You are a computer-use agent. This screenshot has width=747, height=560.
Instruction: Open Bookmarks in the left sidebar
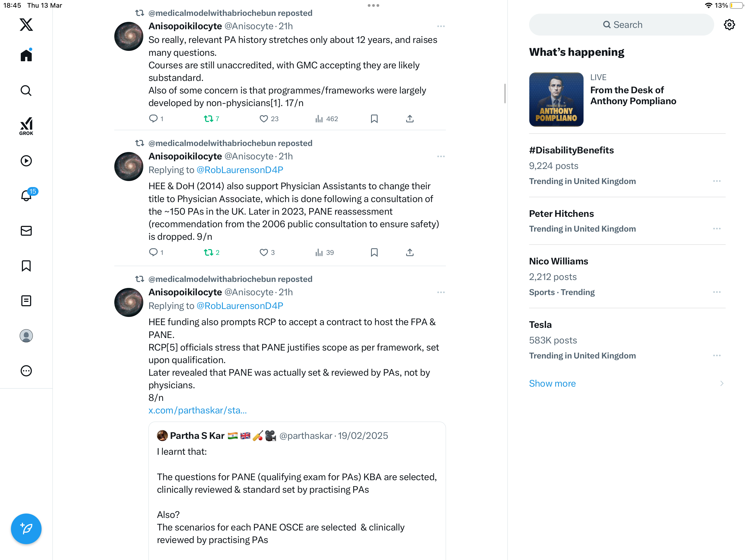click(26, 266)
